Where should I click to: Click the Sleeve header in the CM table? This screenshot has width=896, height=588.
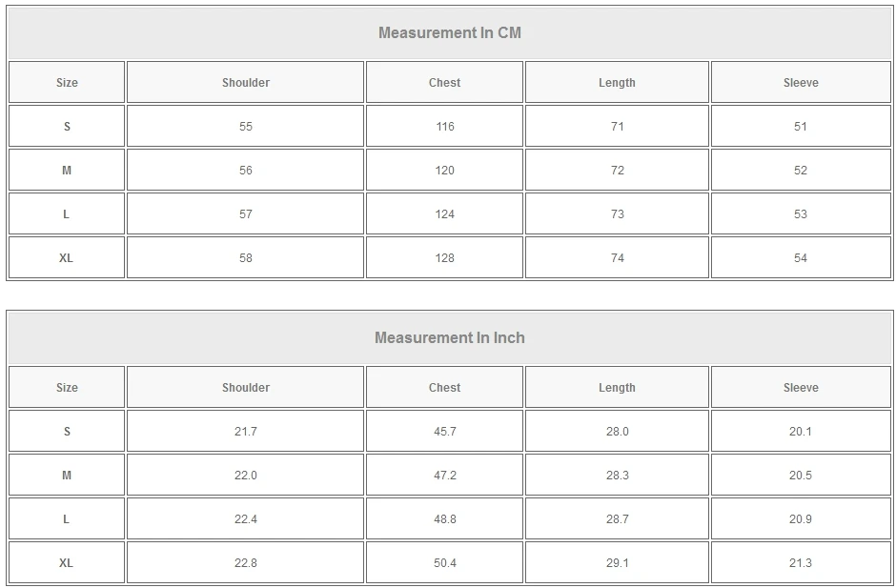click(x=801, y=83)
